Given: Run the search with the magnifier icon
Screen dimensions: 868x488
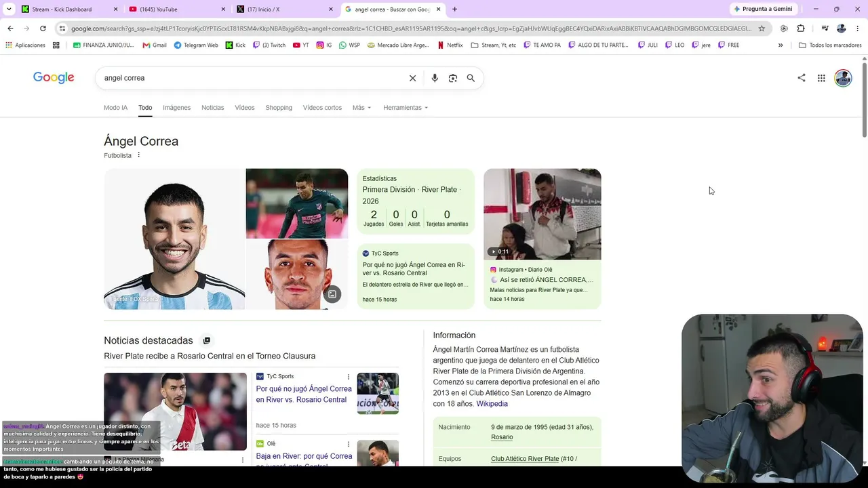Looking at the screenshot, I should tap(471, 78).
